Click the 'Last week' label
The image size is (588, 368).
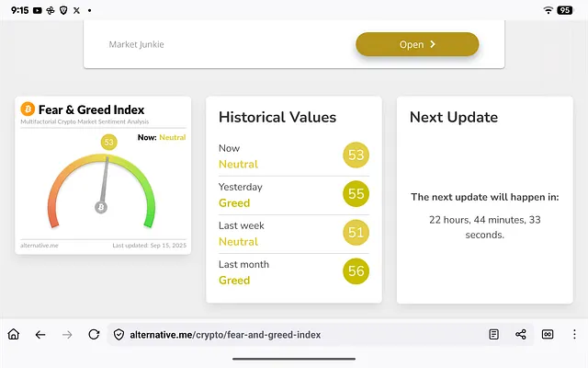[x=242, y=225]
